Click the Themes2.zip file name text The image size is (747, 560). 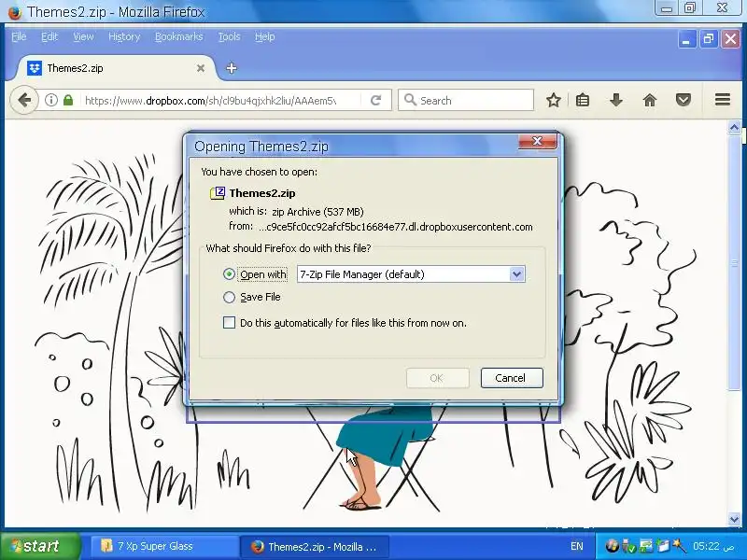click(262, 193)
